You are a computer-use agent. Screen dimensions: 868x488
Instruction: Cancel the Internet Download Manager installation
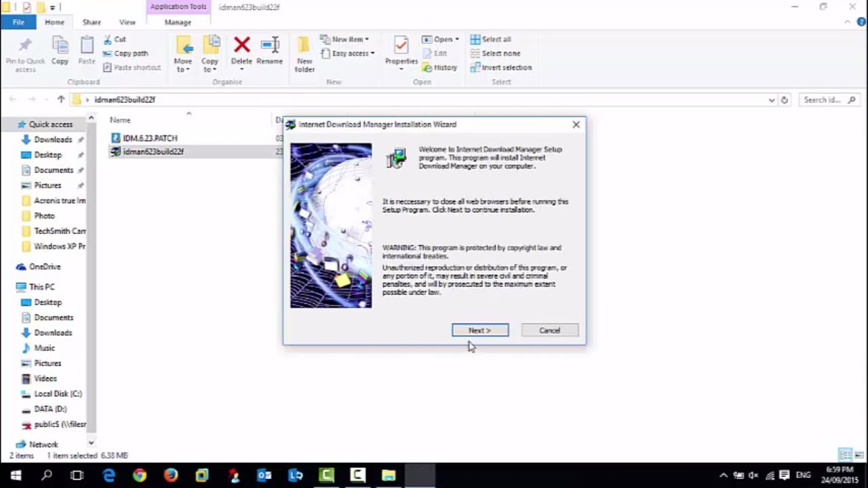(x=550, y=330)
